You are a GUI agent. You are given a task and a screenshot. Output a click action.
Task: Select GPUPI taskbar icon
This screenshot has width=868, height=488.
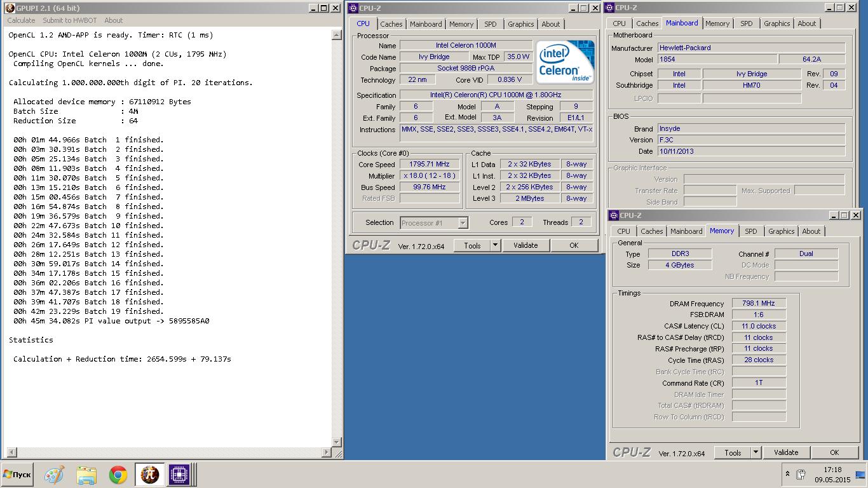pos(150,475)
